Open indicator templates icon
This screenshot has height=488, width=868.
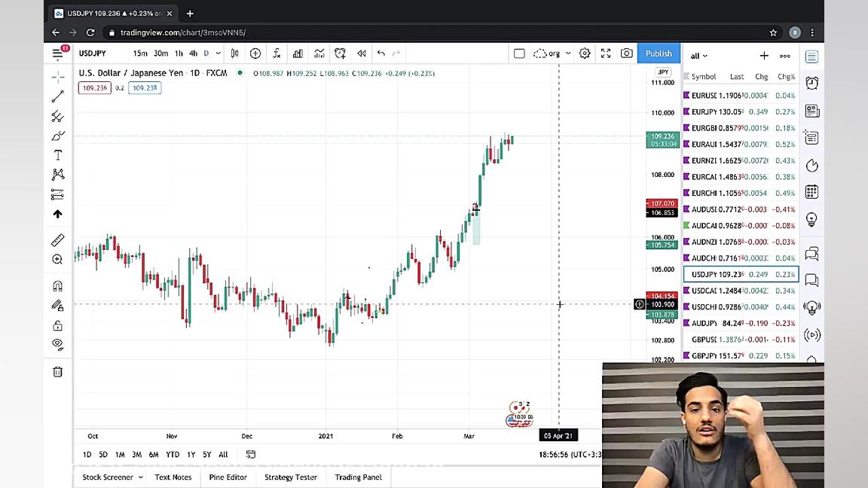(319, 53)
